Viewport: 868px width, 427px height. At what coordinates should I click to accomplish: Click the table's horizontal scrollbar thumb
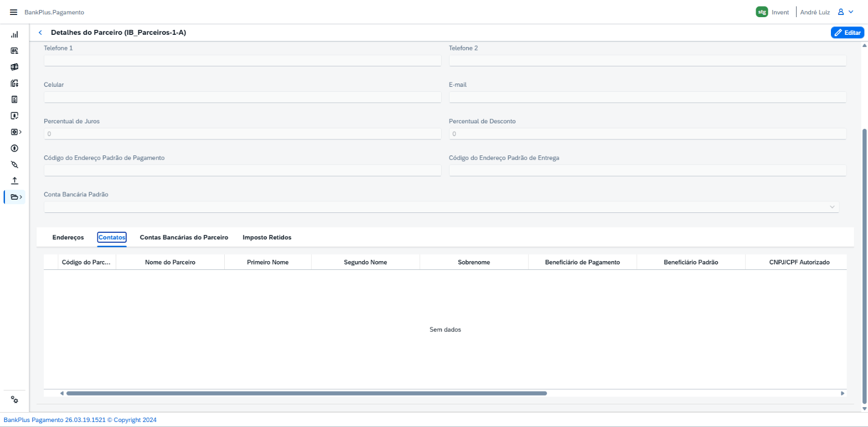(x=307, y=393)
